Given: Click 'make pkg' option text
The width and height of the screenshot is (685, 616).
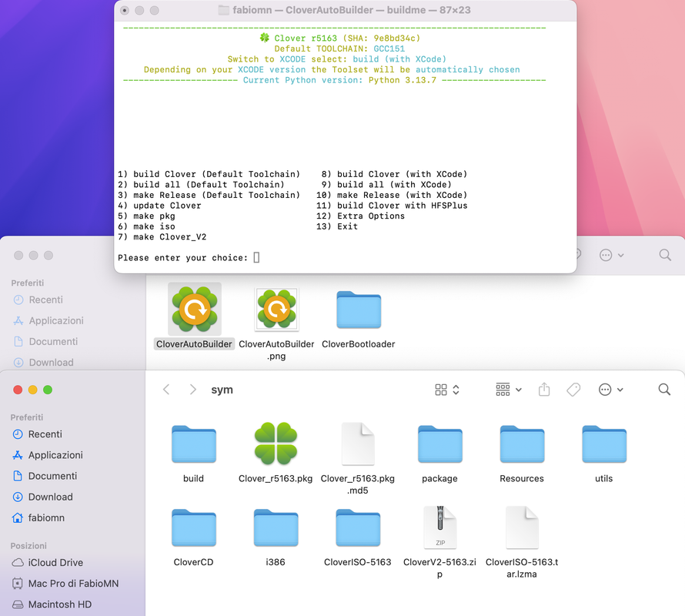Looking at the screenshot, I should click(154, 216).
